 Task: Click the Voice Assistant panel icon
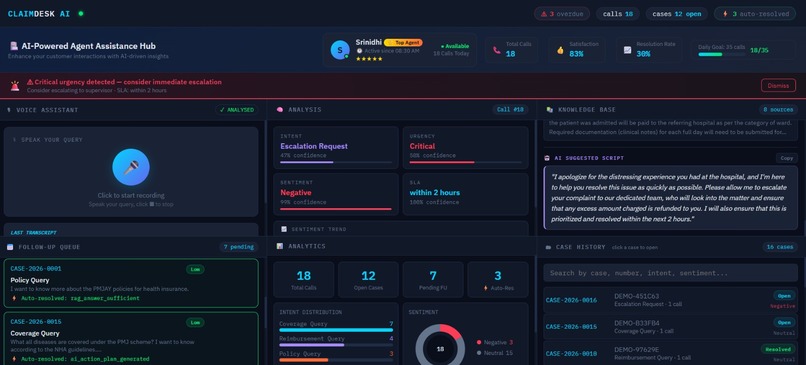[x=9, y=110]
